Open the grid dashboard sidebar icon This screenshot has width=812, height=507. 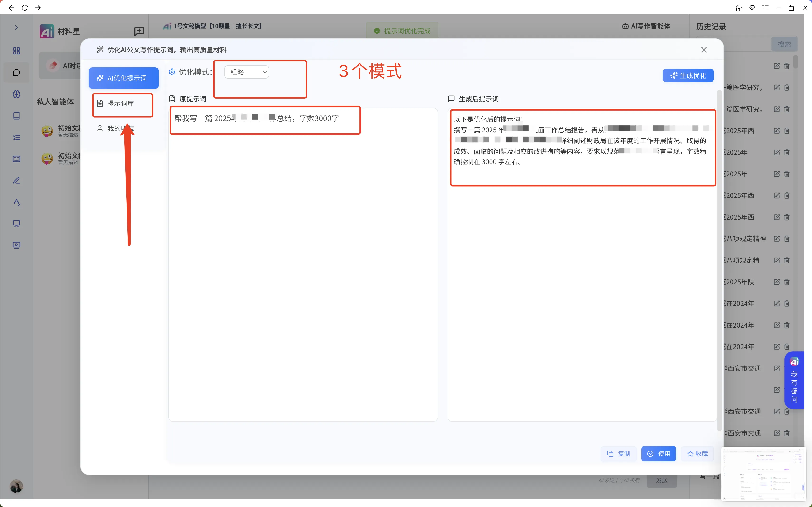[x=16, y=51]
